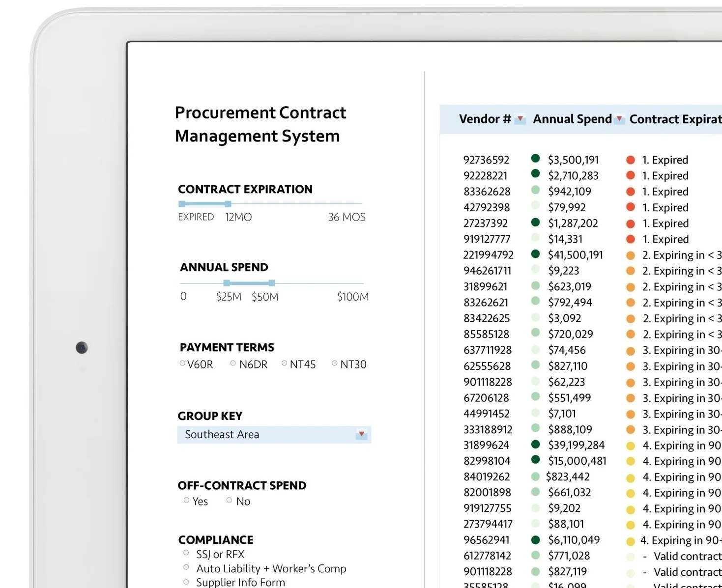The height and width of the screenshot is (588, 722).
Task: Click the $100M slider label
Action: pos(353,296)
